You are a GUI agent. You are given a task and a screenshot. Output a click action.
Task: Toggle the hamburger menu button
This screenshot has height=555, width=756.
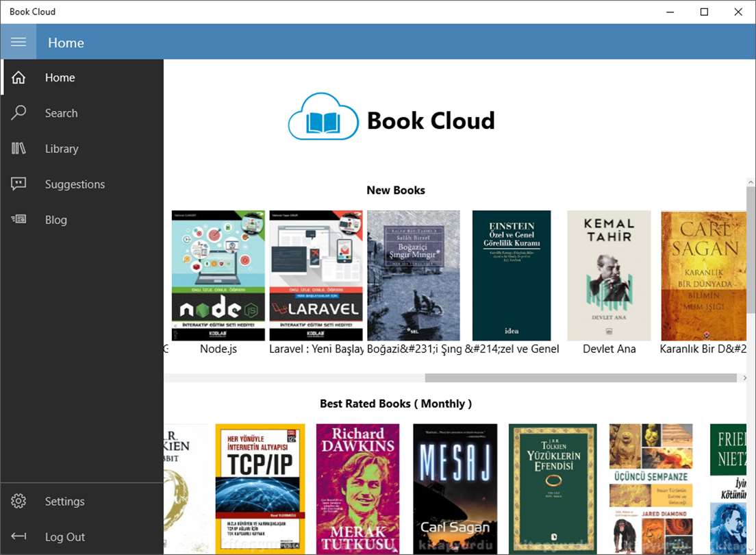(18, 42)
